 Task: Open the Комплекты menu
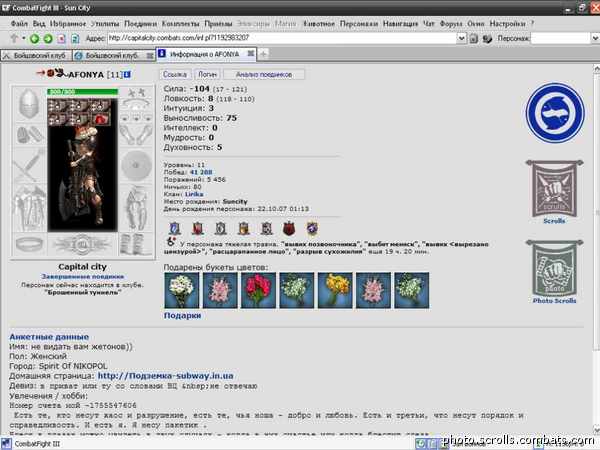point(180,24)
